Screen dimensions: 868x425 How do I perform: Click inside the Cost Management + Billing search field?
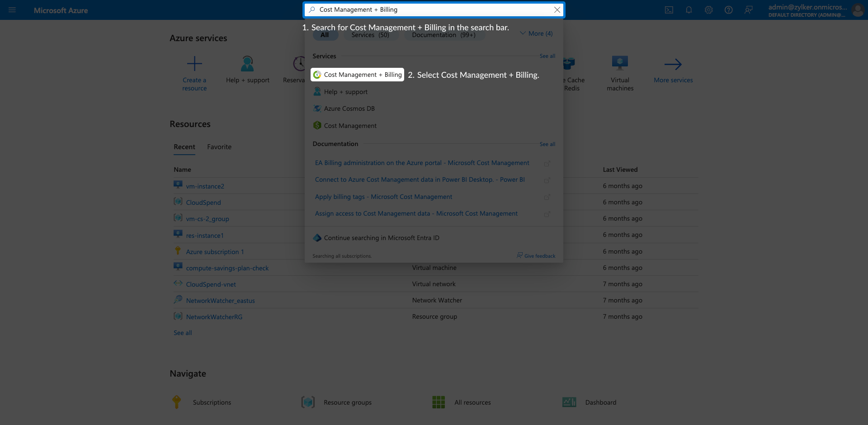[x=434, y=10]
